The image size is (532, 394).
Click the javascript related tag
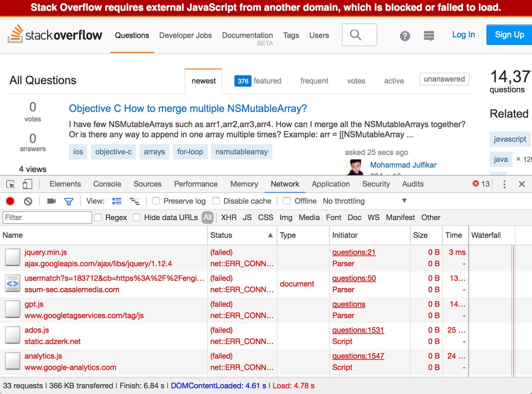tap(510, 139)
